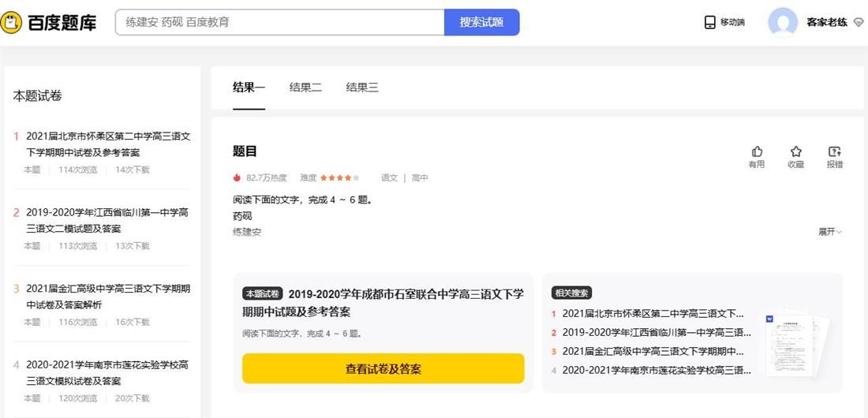The height and width of the screenshot is (418, 868).
Task: Click the 114次浏览 text
Action: click(x=78, y=170)
